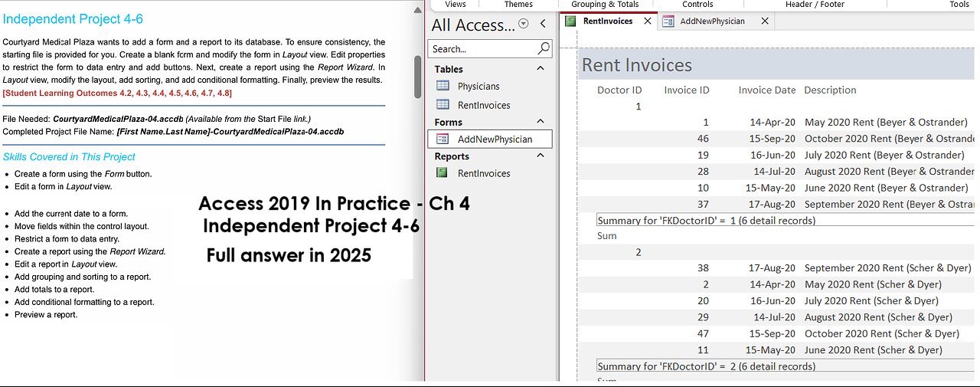Select RentInvoices under Tables
The image size is (980, 387).
(484, 104)
